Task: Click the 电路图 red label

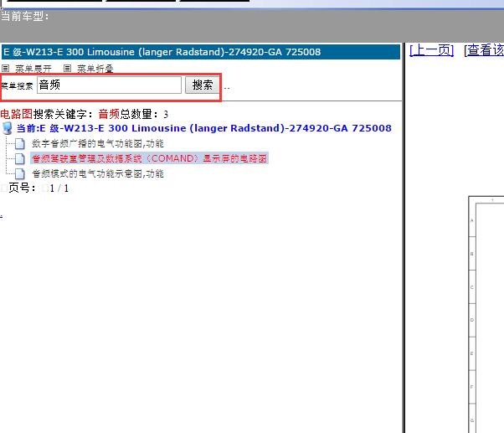Action: tap(17, 114)
